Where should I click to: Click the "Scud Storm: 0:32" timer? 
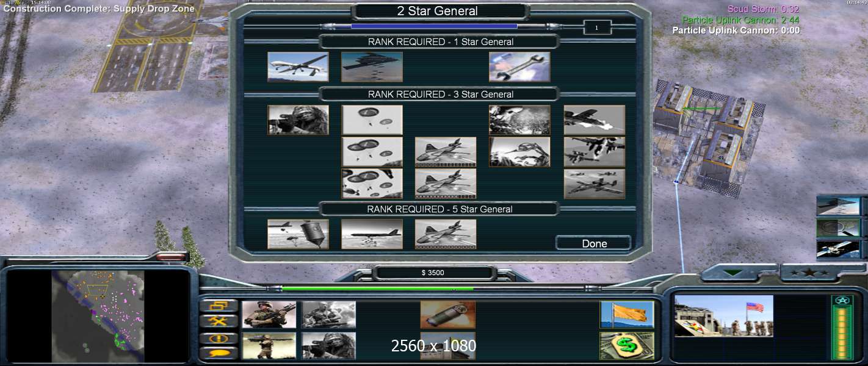763,9
